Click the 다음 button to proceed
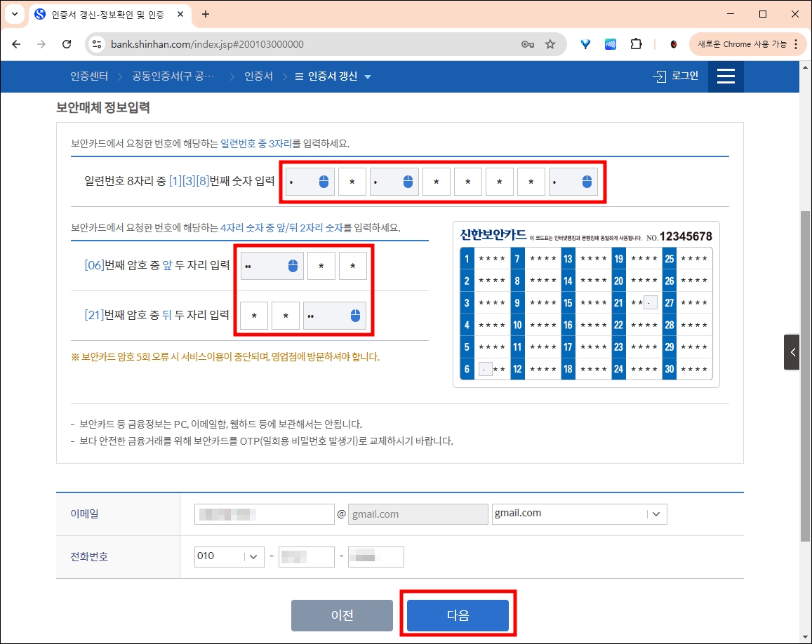812x644 pixels. pos(458,615)
